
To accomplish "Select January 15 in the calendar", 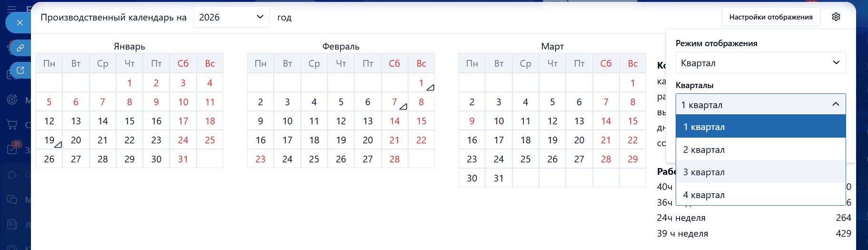I will coord(130,121).
